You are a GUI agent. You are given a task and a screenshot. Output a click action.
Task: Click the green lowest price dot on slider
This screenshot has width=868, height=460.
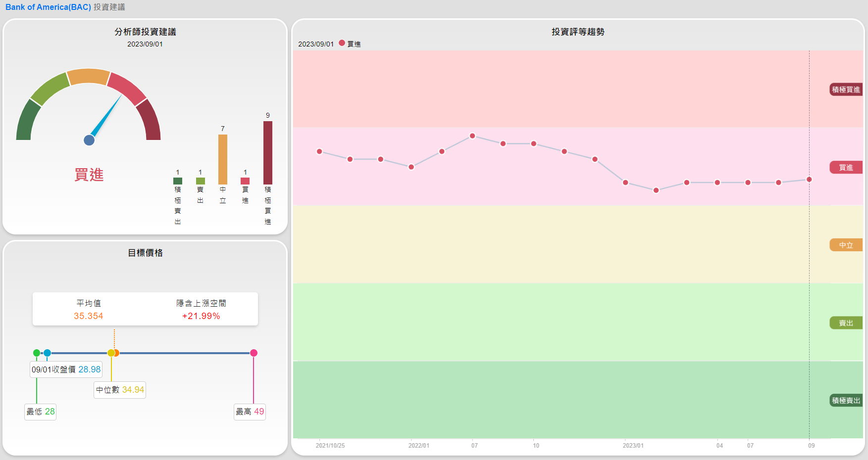click(x=37, y=353)
